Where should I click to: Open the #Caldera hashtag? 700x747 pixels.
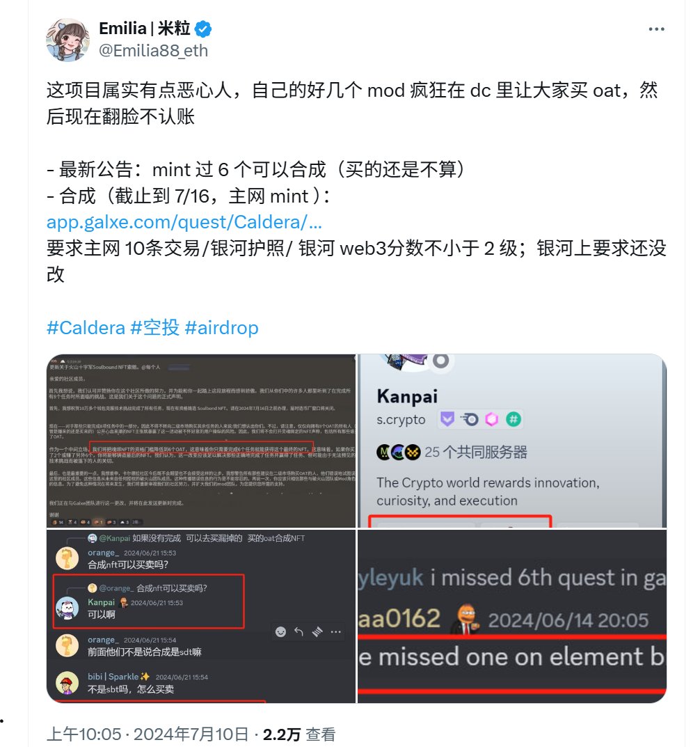point(86,328)
